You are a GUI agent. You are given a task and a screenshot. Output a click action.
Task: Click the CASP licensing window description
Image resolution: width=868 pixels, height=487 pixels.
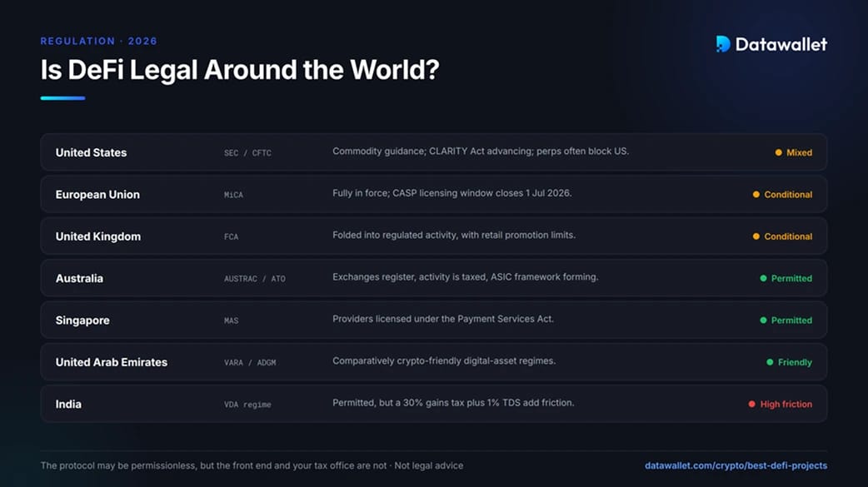tap(451, 193)
